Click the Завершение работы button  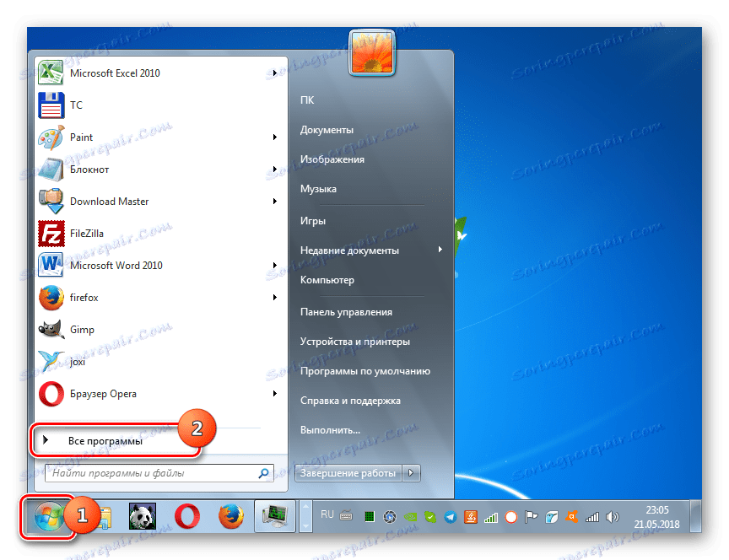[348, 473]
